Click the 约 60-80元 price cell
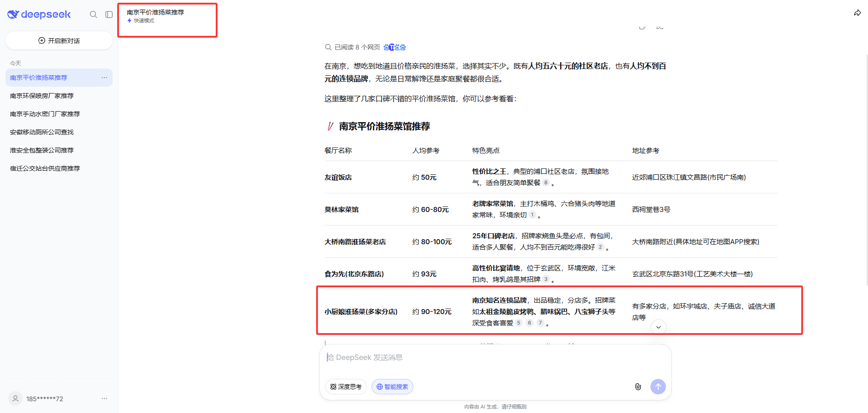This screenshot has width=868, height=413. click(x=430, y=209)
